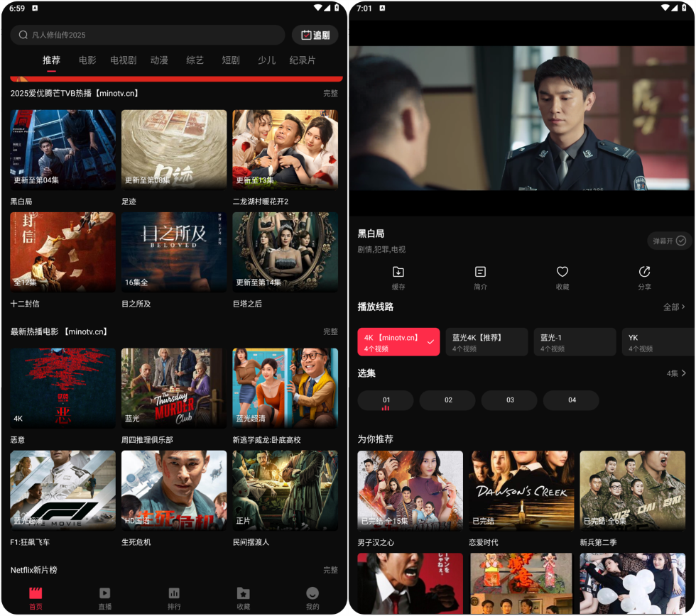Tap the download (缓存) icon
Screen dimensions: 696x616
[x=398, y=273]
